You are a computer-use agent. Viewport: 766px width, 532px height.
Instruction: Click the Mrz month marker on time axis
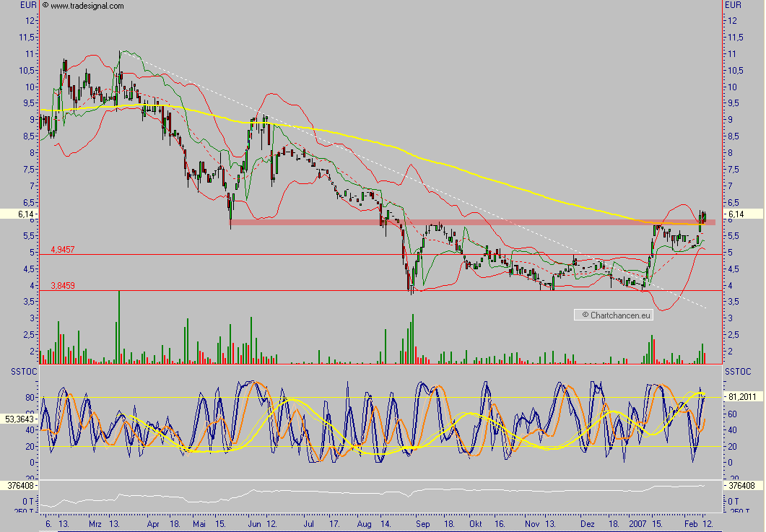(x=95, y=523)
